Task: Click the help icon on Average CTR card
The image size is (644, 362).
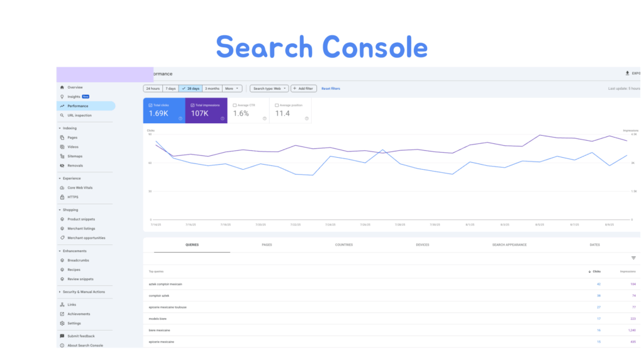Action: [265, 119]
